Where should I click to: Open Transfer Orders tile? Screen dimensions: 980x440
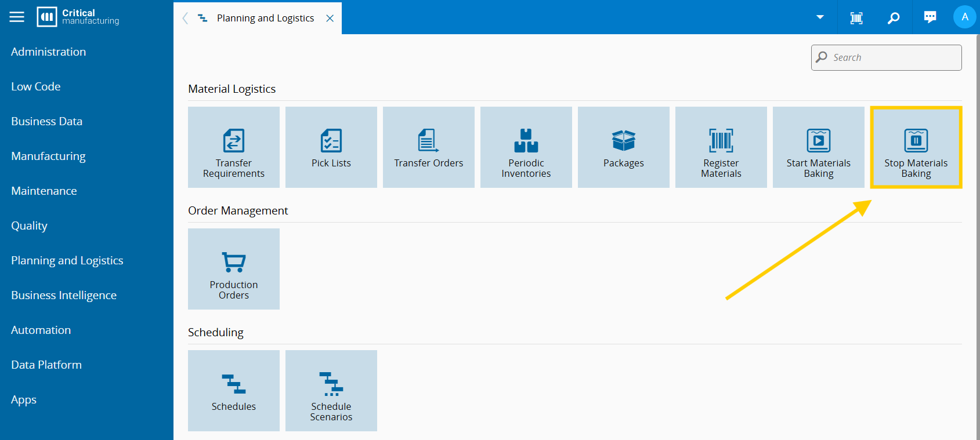tap(429, 147)
